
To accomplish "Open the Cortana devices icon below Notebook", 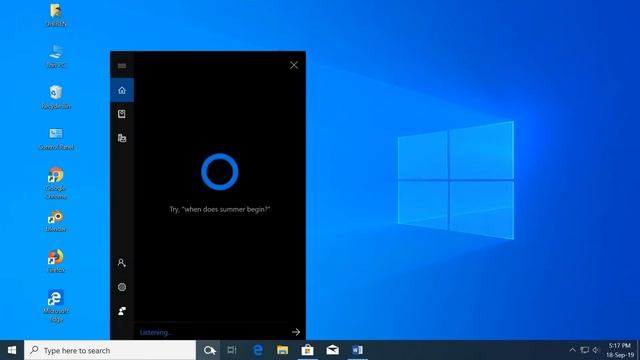I will (x=122, y=138).
